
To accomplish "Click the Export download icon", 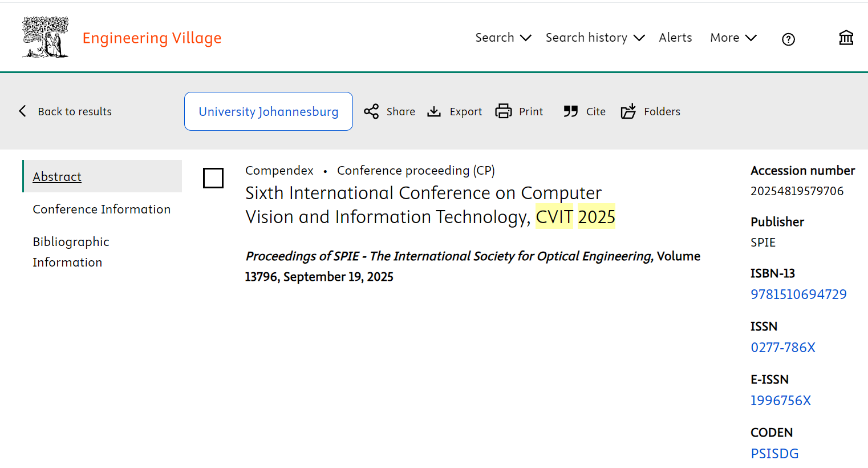I will tap(434, 111).
